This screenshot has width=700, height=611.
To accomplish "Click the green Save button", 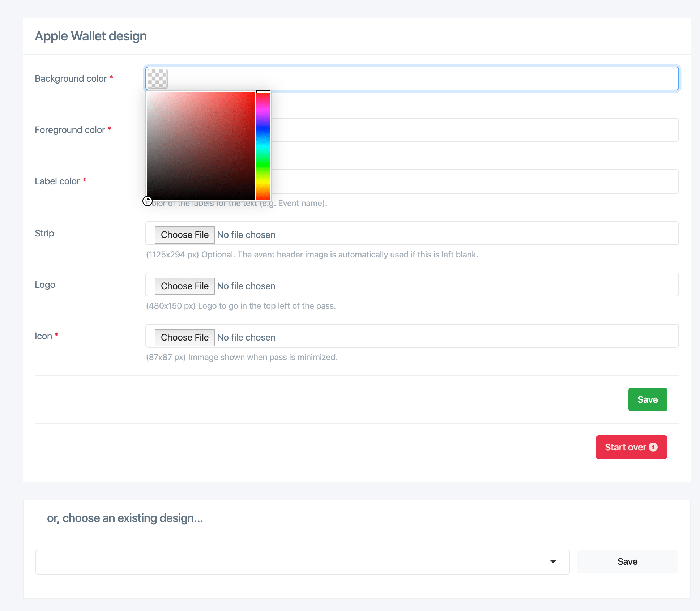I will click(648, 399).
